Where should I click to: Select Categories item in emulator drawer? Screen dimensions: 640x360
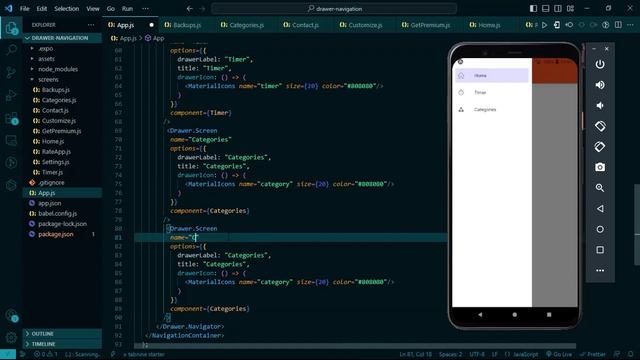point(492,110)
